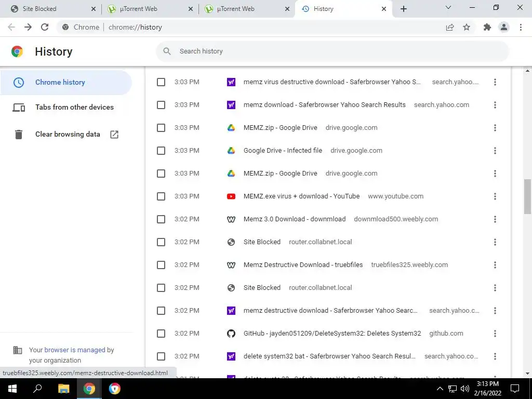Tick the GitHub DeleteSystem32 entry checkbox
Screen dimensions: 532x399
tap(161, 334)
